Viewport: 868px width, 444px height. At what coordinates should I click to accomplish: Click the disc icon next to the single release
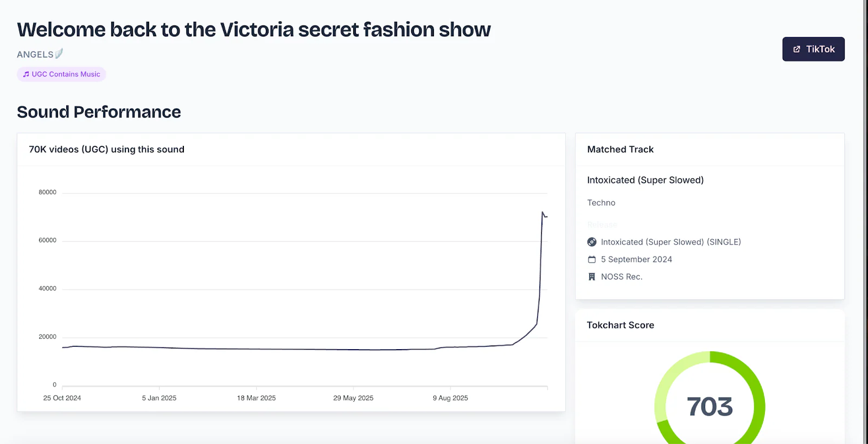(592, 242)
